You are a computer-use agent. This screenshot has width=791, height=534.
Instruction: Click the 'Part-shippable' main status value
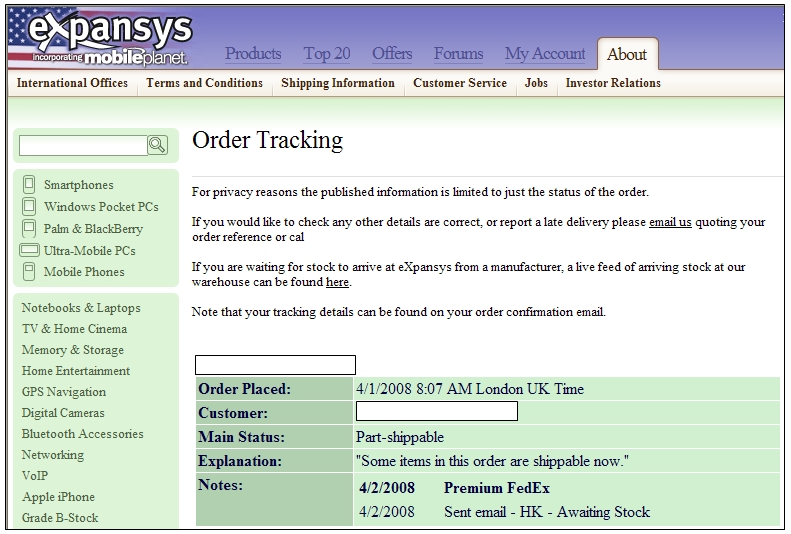[400, 437]
